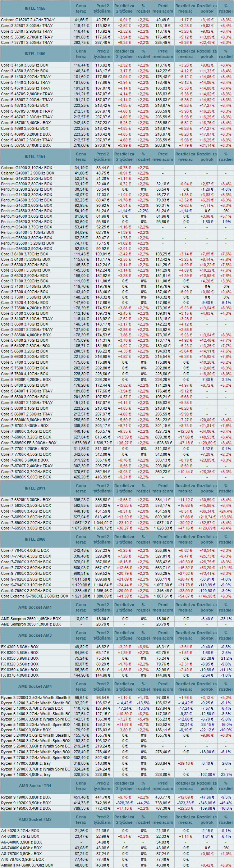The width and height of the screenshot is (234, 868).
Task: Select the AMD Socket AM3 header
Action: 35,635
